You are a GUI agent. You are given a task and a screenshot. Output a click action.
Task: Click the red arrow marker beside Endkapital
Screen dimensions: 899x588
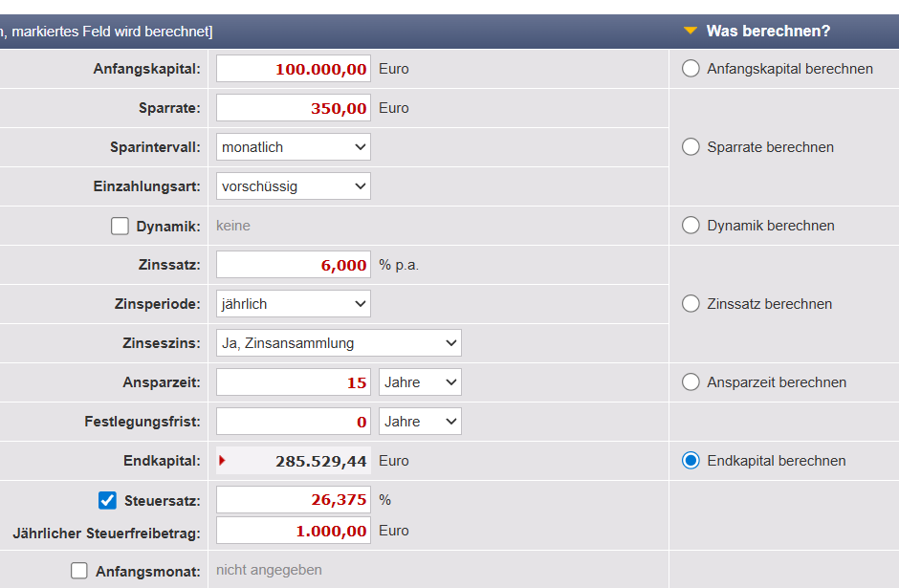click(223, 461)
